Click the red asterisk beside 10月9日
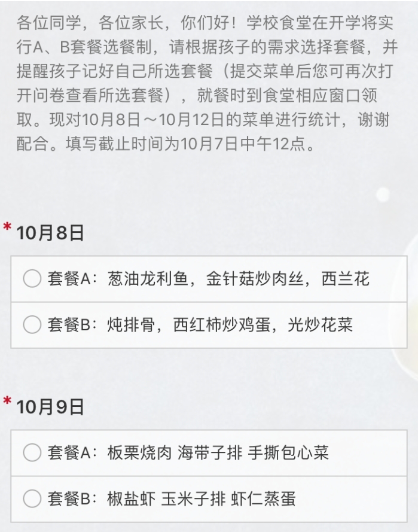The image size is (418, 532). click(x=7, y=401)
